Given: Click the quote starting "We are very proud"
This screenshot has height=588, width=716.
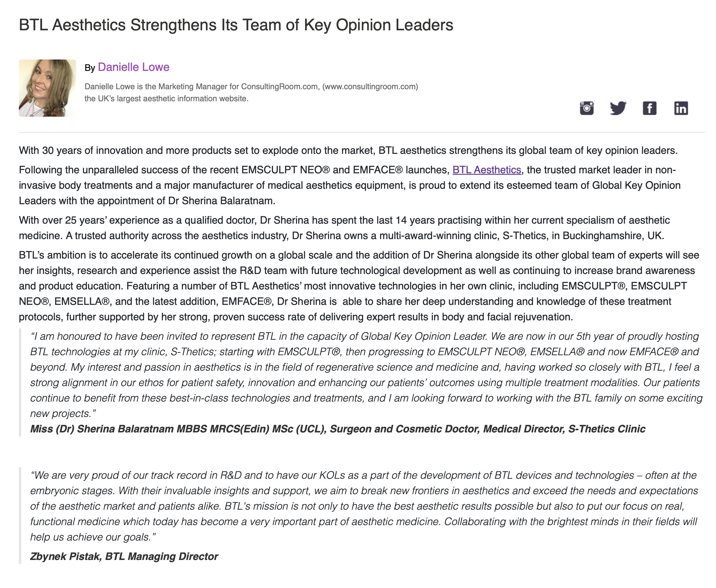Looking at the screenshot, I should click(x=364, y=506).
